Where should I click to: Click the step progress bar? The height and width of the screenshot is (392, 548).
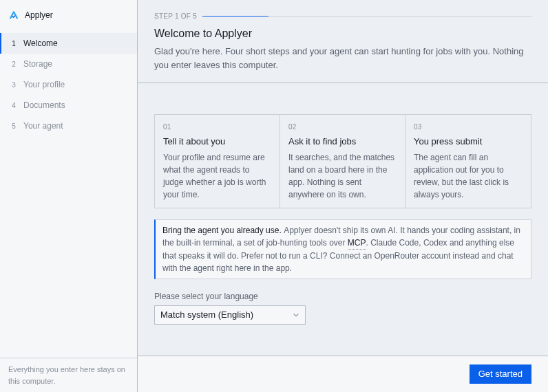coord(367,16)
